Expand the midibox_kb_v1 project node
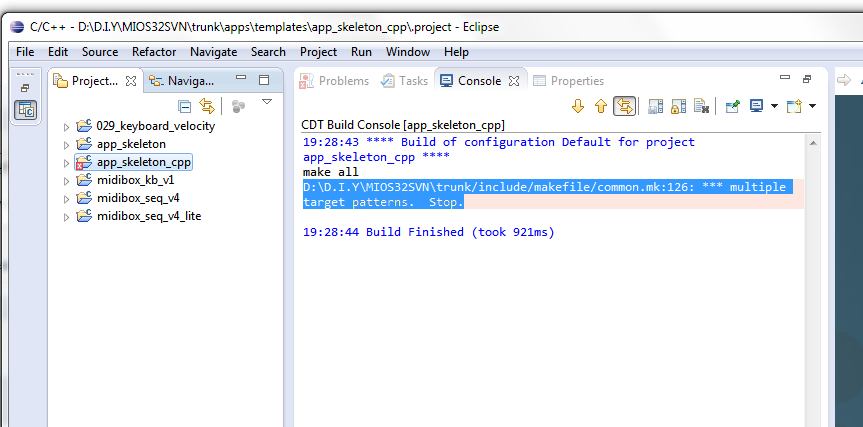863x427 pixels. (67, 181)
